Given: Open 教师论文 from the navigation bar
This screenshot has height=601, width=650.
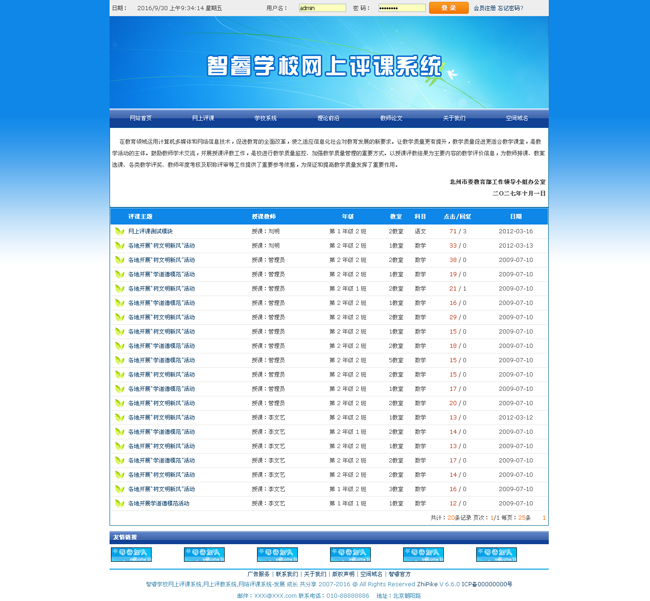Looking at the screenshot, I should tap(391, 118).
